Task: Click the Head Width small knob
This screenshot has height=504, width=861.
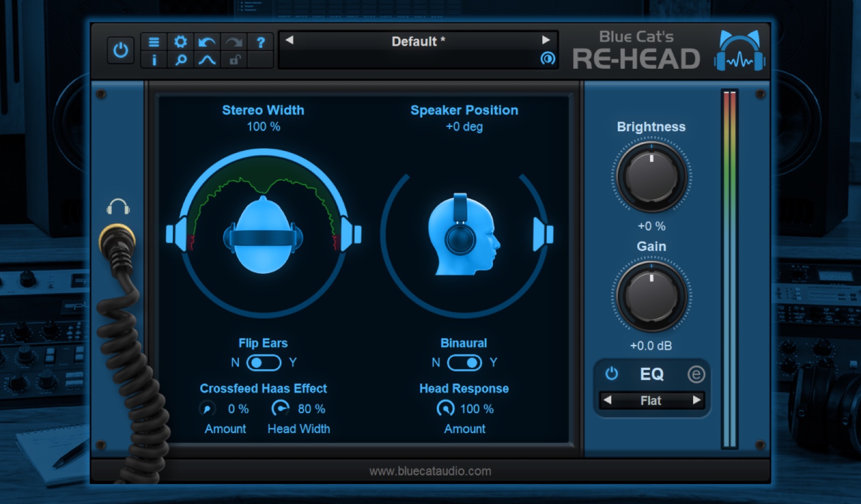Action: click(280, 409)
